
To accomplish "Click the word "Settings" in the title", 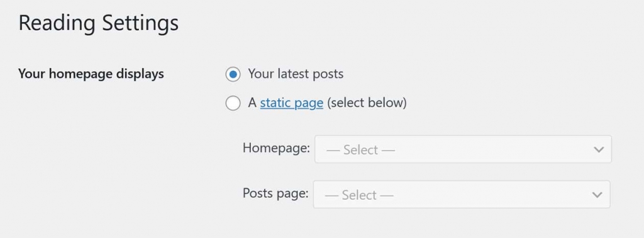I will tap(140, 23).
